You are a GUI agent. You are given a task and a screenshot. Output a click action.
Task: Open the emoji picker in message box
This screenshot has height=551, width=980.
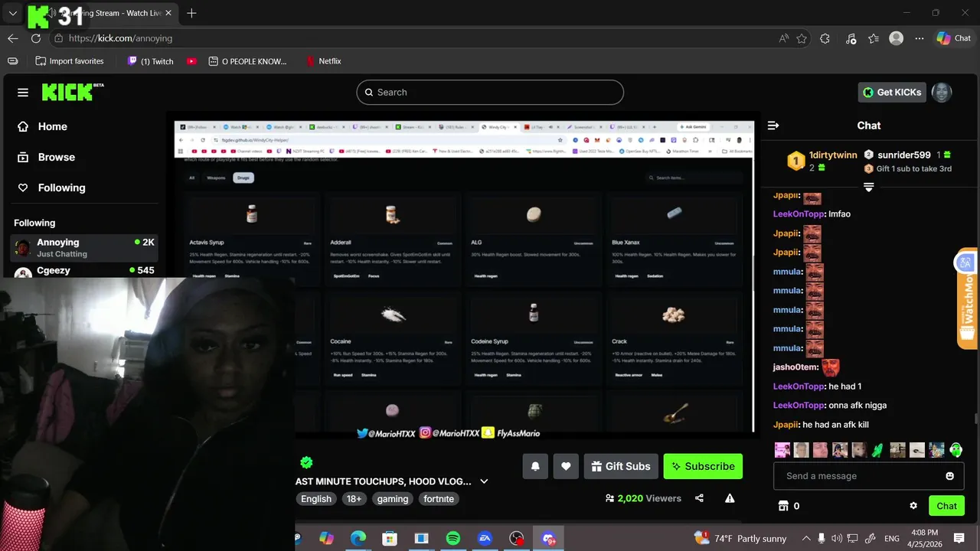950,476
